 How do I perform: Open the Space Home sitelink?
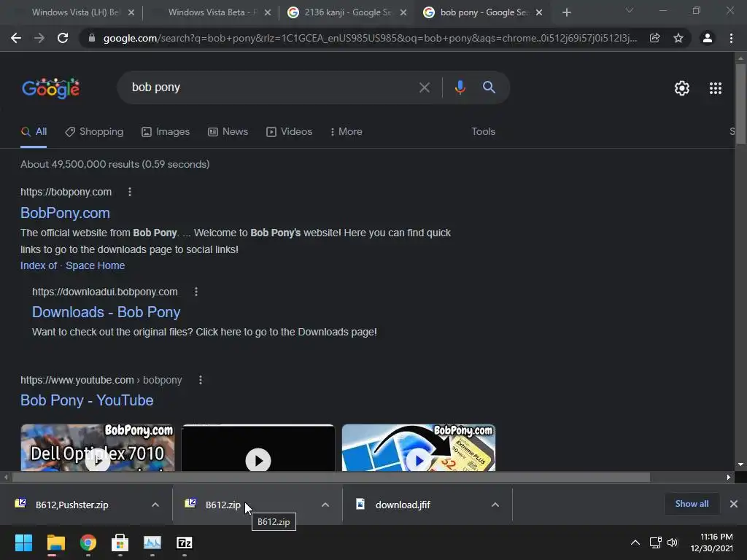click(96, 265)
